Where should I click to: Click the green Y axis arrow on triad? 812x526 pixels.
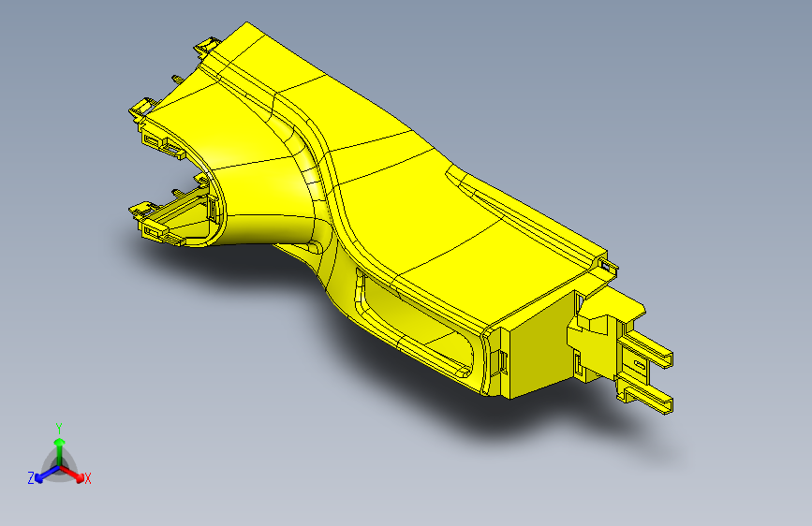pyautogui.click(x=60, y=451)
